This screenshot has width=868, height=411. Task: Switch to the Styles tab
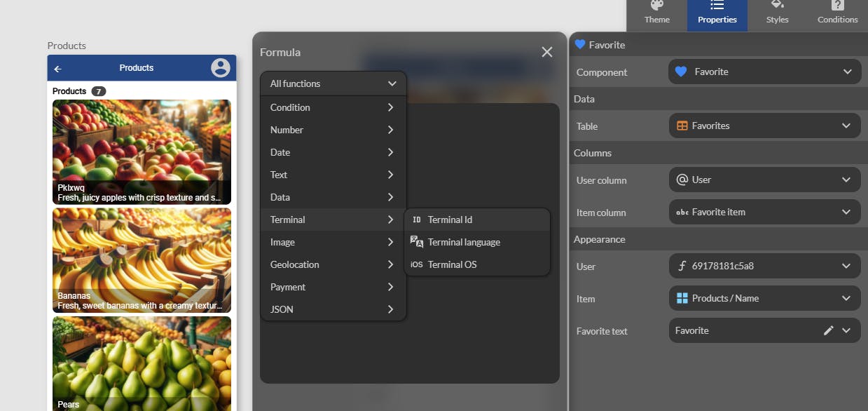777,15
